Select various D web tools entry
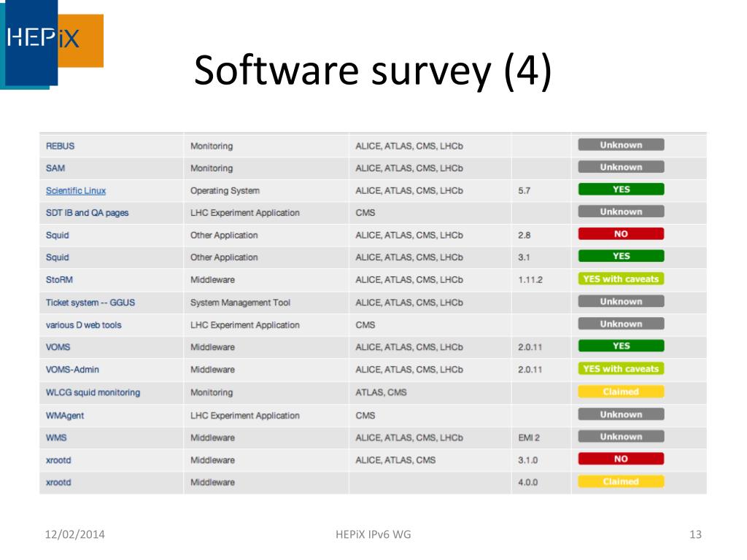Image resolution: width=747 pixels, height=560 pixels. [x=83, y=324]
